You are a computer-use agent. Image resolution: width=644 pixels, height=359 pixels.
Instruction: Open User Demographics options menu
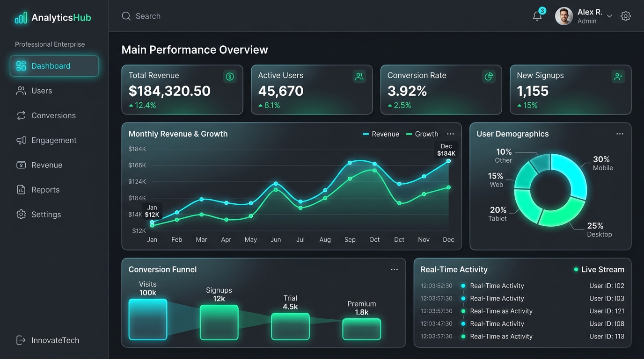pyautogui.click(x=620, y=134)
